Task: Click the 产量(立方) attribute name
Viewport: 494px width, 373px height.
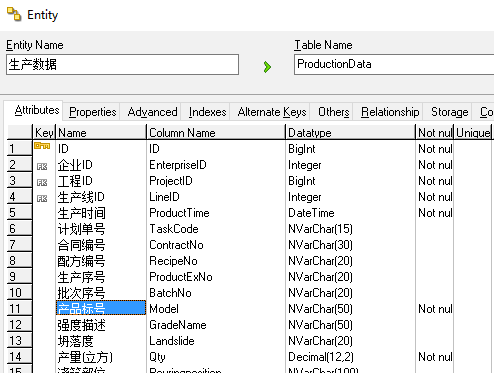Action: pyautogui.click(x=85, y=357)
